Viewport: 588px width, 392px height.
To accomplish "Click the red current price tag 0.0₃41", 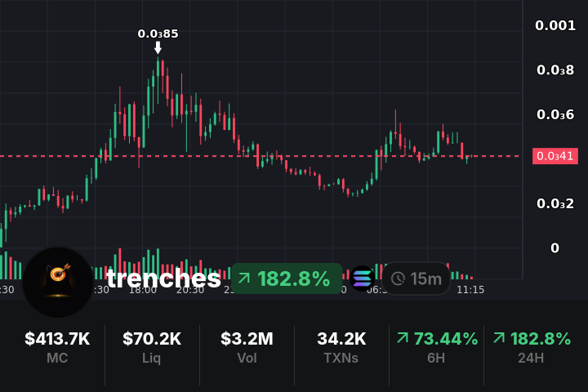I will tap(555, 156).
